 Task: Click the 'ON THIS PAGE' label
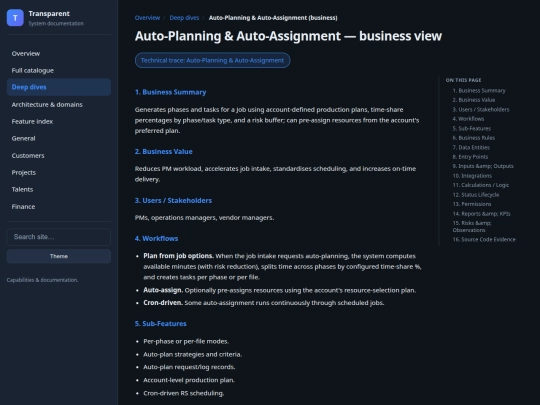click(463, 80)
